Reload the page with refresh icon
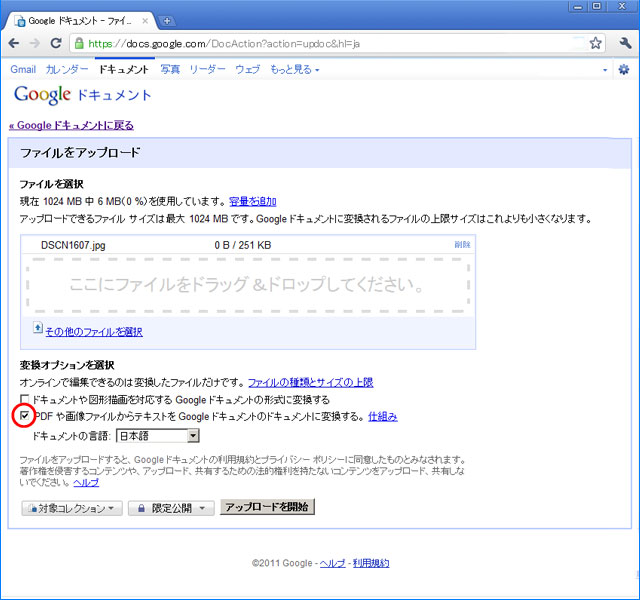640x600 pixels. (x=56, y=43)
